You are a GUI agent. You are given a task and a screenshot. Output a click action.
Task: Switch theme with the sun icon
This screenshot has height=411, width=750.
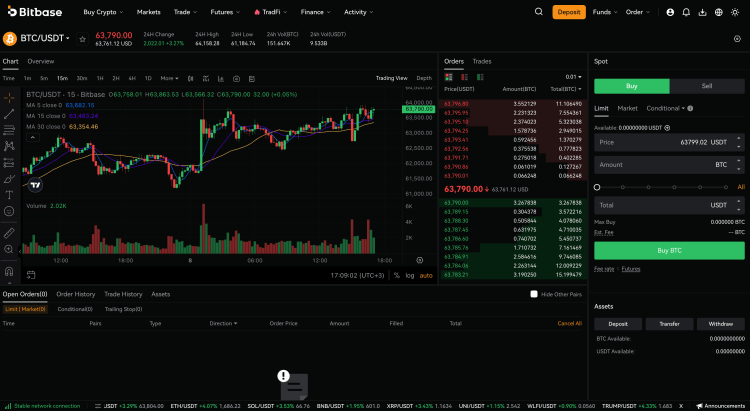(x=735, y=12)
